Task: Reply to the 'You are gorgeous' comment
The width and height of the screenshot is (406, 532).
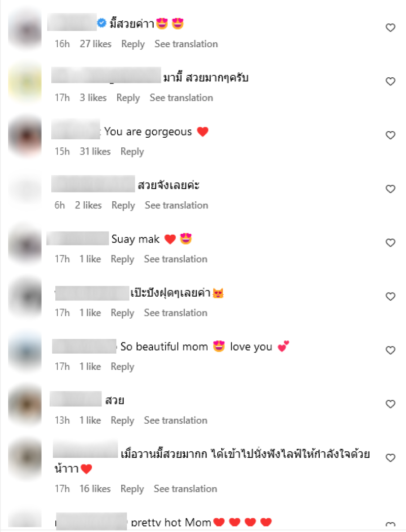Action: pos(132,151)
